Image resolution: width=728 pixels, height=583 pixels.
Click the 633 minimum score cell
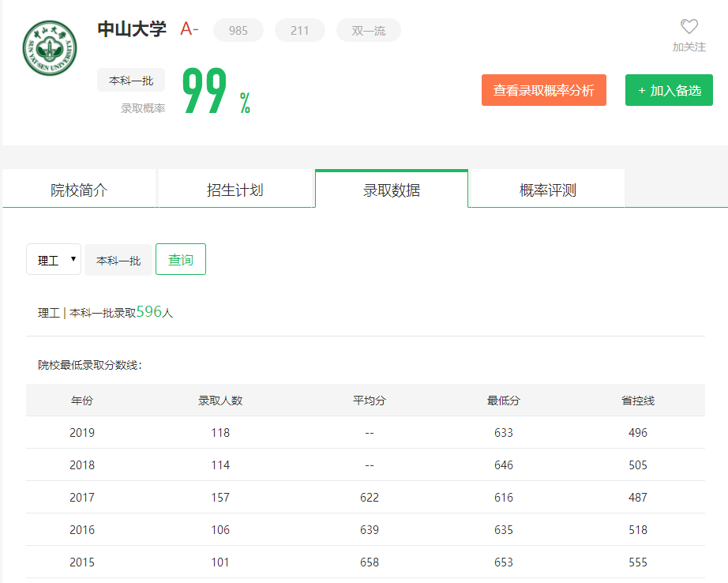504,432
